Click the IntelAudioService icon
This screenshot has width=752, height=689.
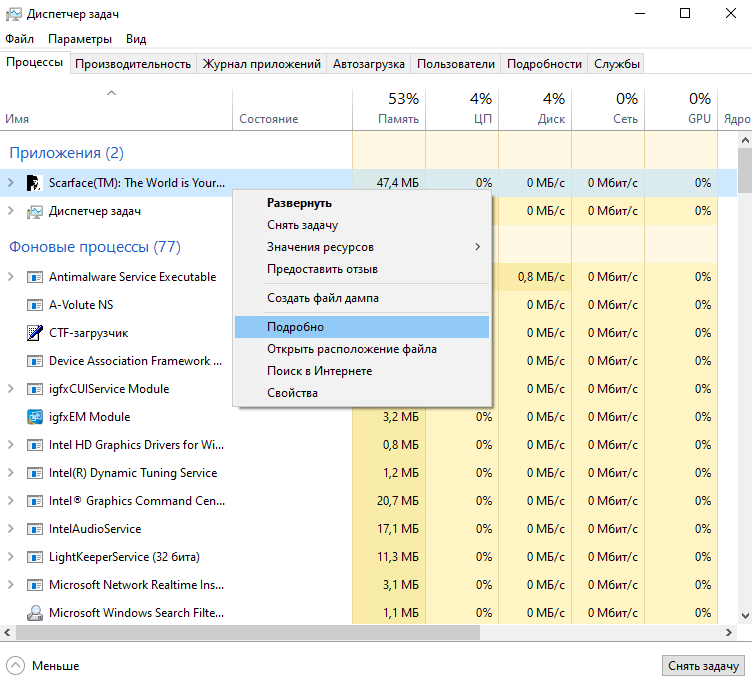[x=34, y=529]
